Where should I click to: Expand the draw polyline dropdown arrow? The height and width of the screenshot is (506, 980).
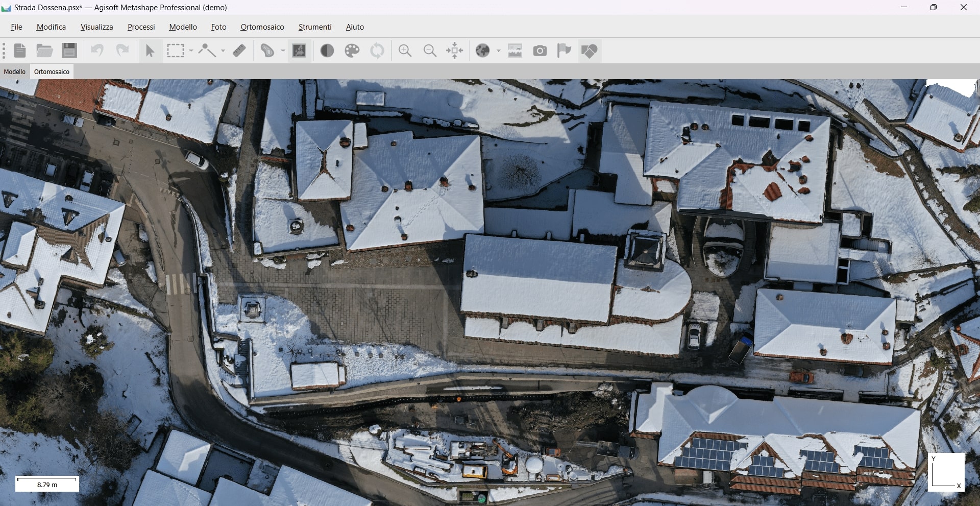tap(223, 51)
